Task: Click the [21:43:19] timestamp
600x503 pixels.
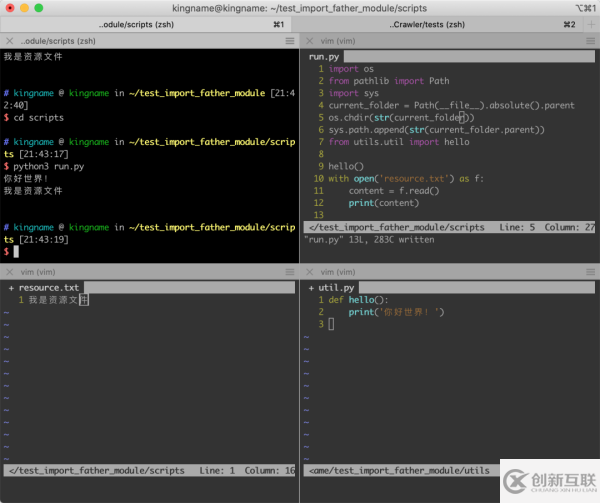Action: pos(44,240)
